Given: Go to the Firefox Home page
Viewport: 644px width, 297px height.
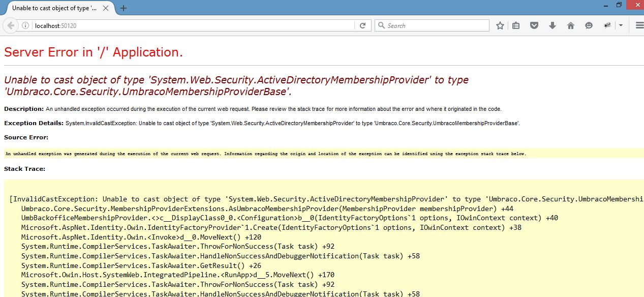Looking at the screenshot, I should tap(570, 25).
